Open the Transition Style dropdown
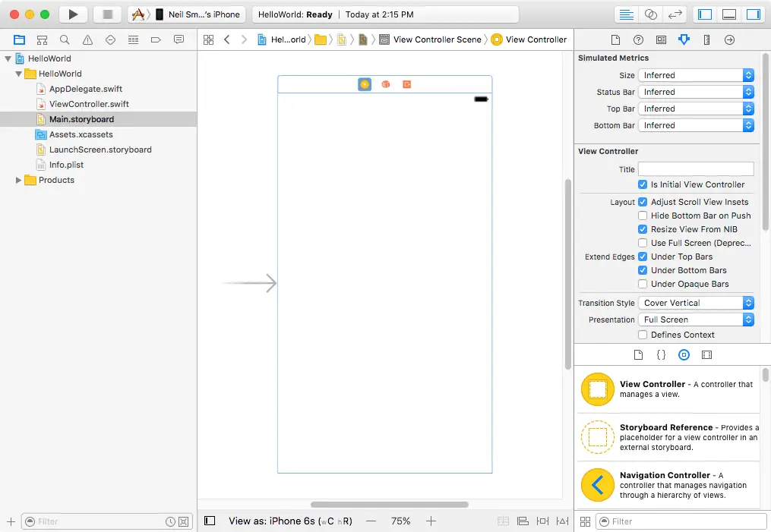Image resolution: width=771 pixels, height=532 pixels. tap(696, 303)
